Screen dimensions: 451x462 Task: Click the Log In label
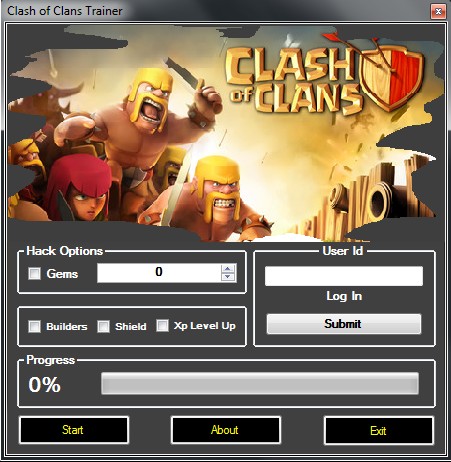[344, 296]
